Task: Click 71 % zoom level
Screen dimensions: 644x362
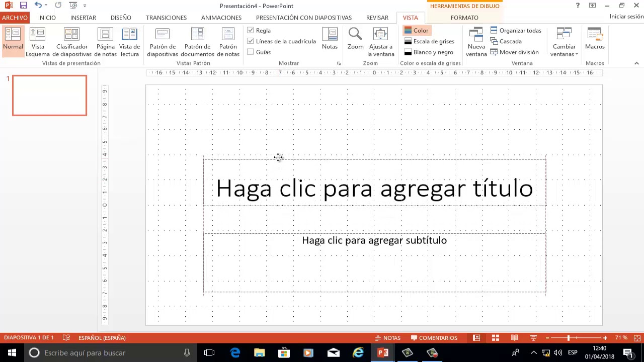Action: (x=621, y=338)
